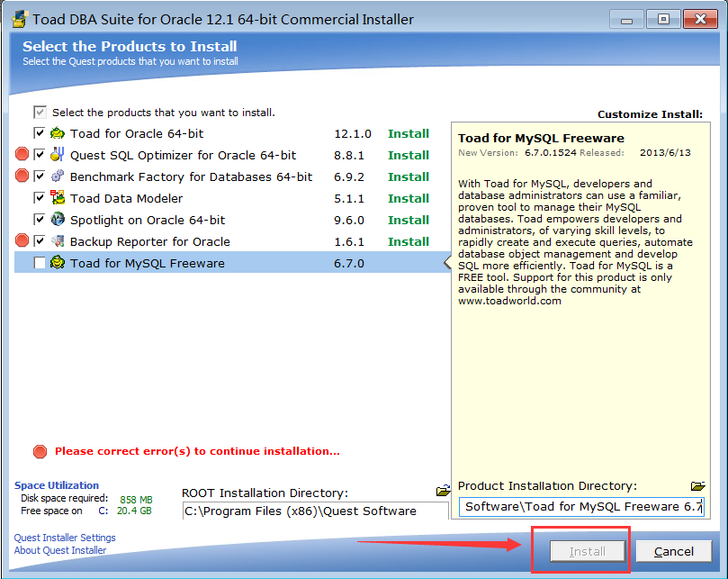Click the Install status for Quest SQL Optimizer
Image resolution: width=728 pixels, height=579 pixels.
[409, 155]
